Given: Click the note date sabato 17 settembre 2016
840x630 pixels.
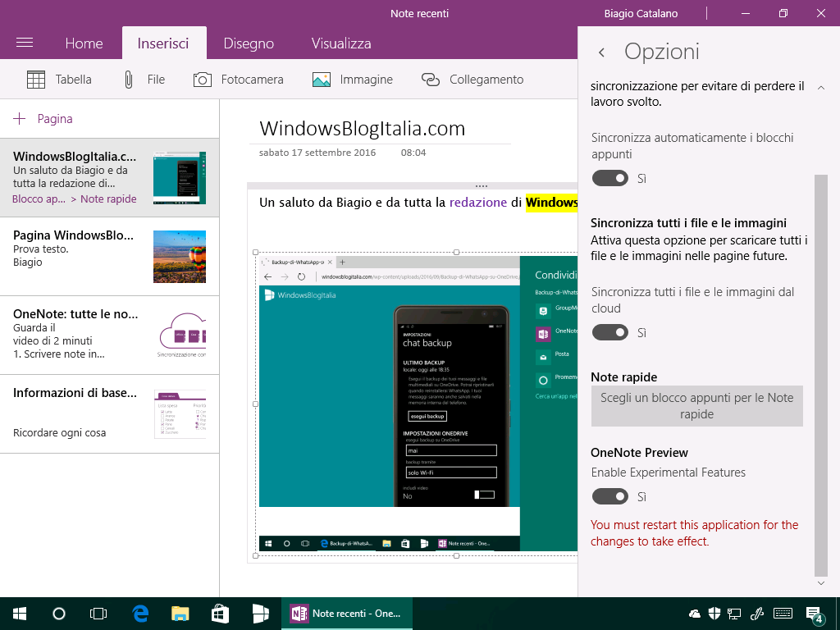Looking at the screenshot, I should 317,153.
